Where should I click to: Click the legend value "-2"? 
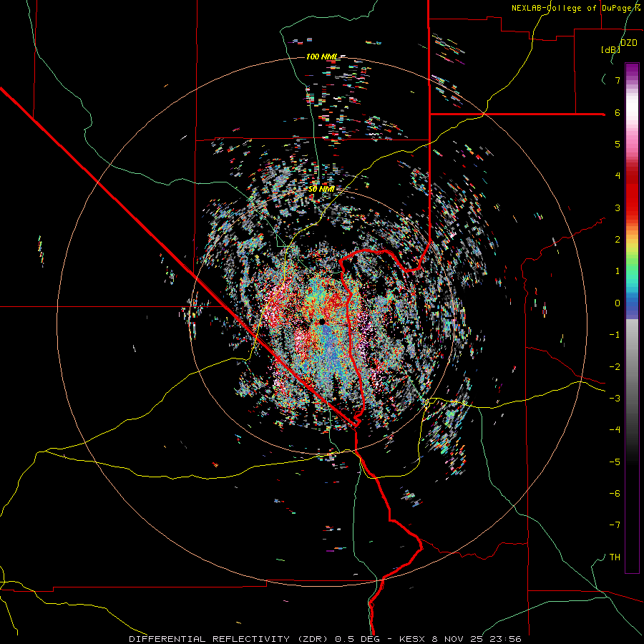[615, 367]
